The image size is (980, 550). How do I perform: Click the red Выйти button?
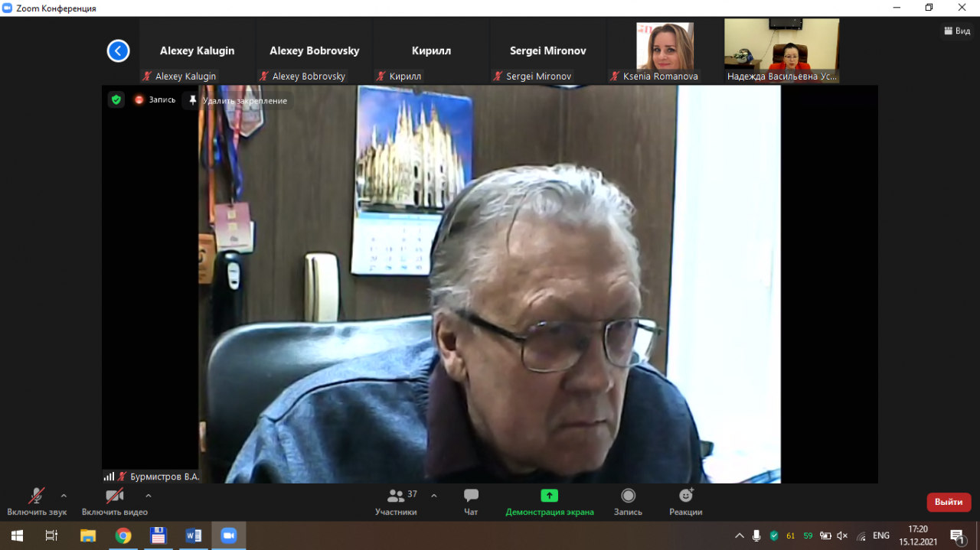pos(949,502)
